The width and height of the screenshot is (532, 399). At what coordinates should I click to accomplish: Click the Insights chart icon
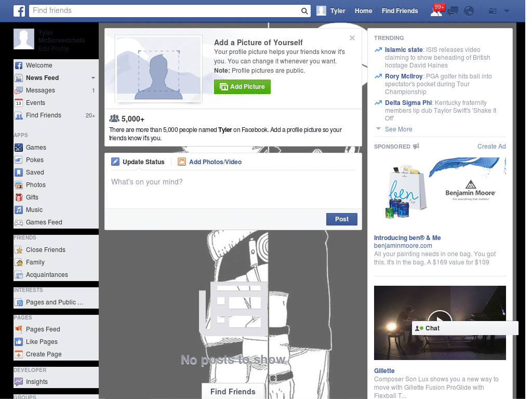19,382
